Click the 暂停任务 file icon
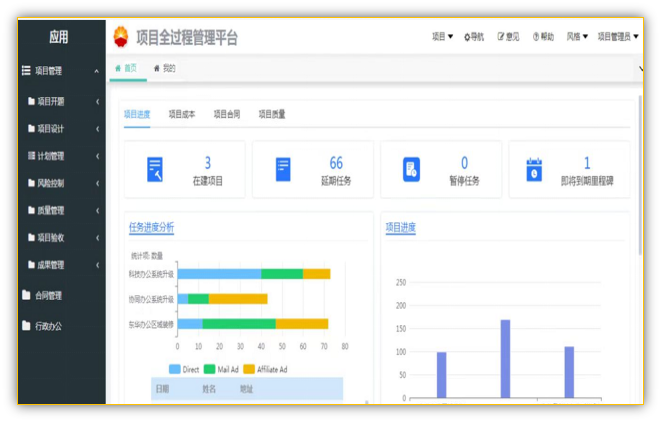Screen dimensions: 661x422 (x=411, y=169)
